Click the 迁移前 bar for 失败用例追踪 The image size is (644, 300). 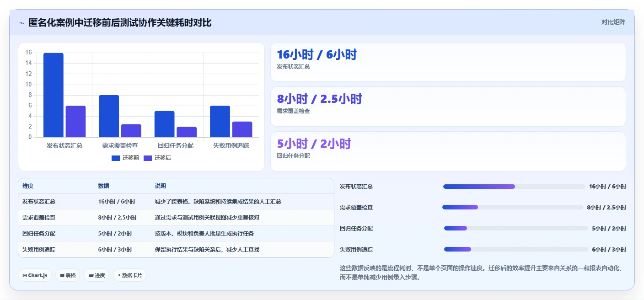click(x=220, y=122)
